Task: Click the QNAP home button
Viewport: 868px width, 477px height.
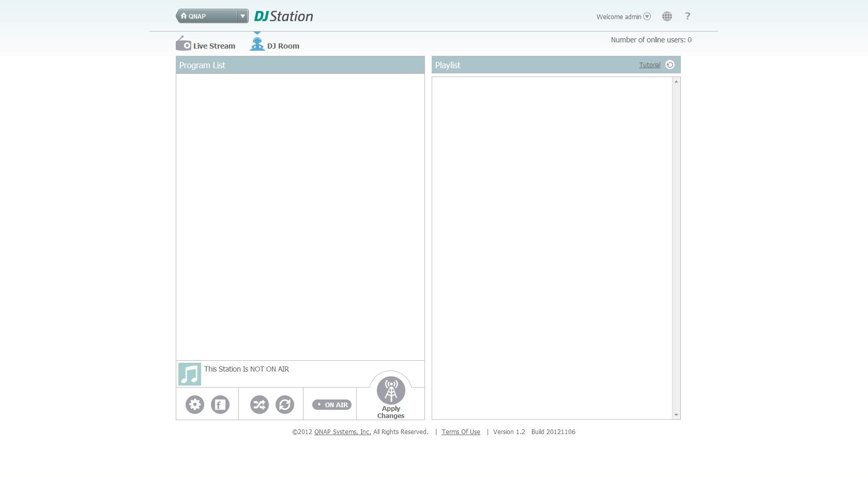Action: pyautogui.click(x=206, y=16)
